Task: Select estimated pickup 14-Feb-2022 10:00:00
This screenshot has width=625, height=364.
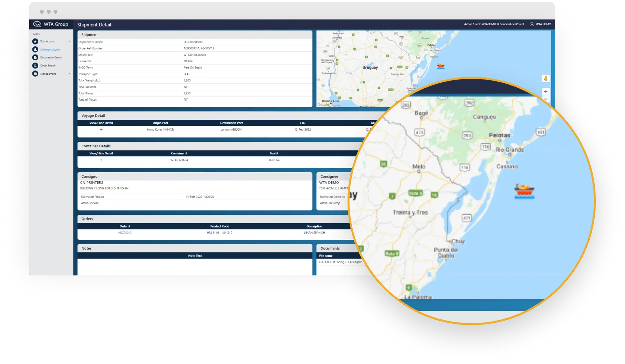Action: tap(200, 197)
